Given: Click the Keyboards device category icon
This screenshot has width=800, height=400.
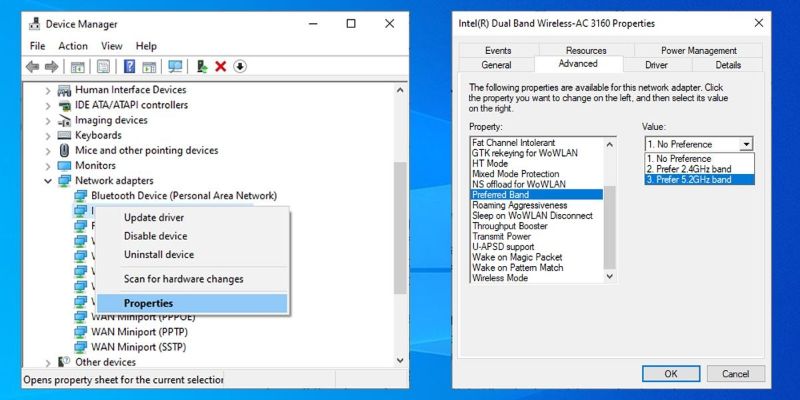Looking at the screenshot, I should pos(64,135).
